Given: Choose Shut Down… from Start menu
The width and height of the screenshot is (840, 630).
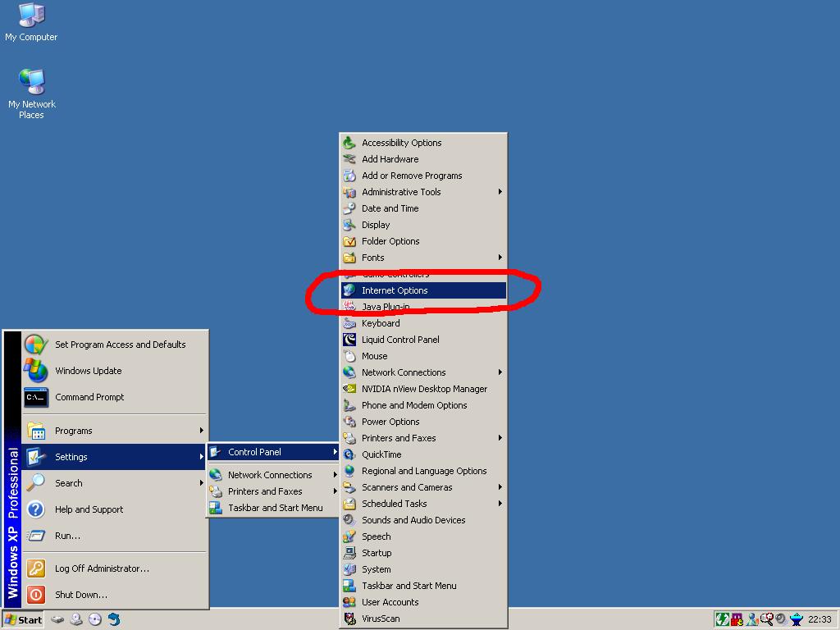Looking at the screenshot, I should tap(114, 595).
